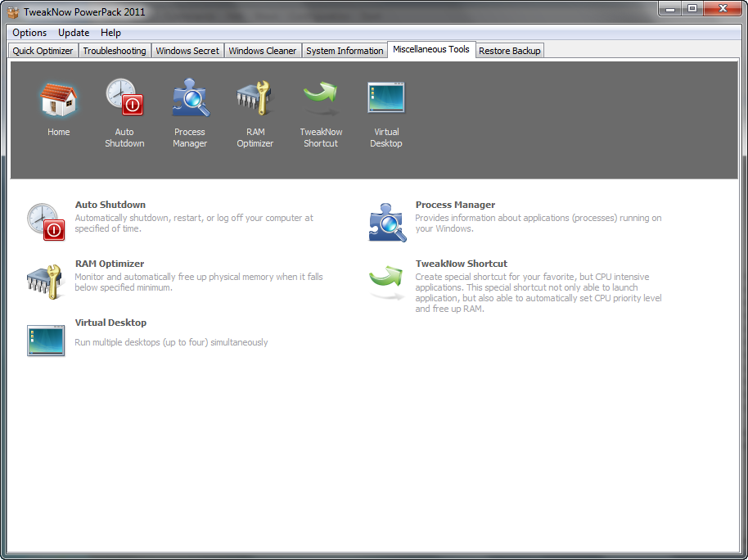Image resolution: width=748 pixels, height=560 pixels.
Task: Open Virtual Desktop monitor icon in toolbar
Action: click(x=386, y=97)
